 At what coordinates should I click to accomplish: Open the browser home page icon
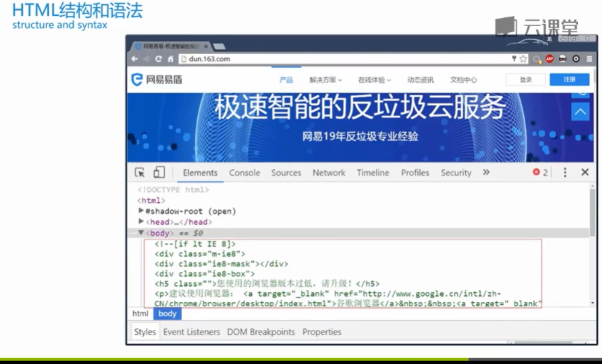[x=171, y=59]
